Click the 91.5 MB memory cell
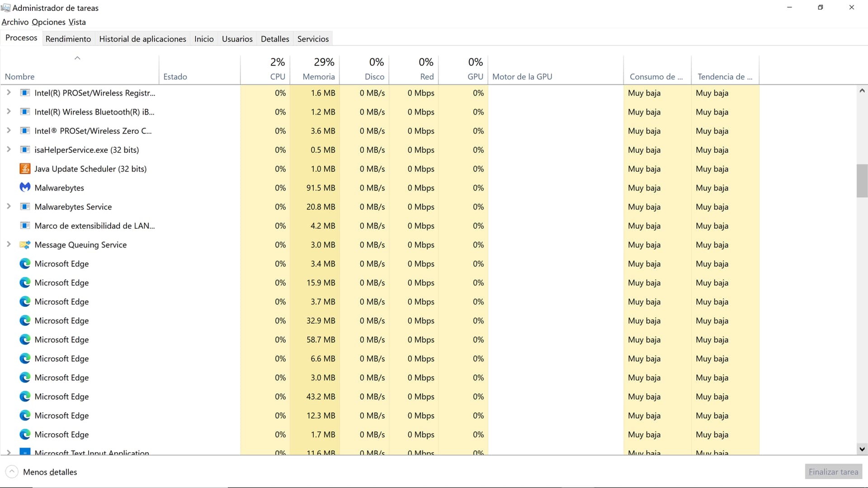This screenshot has width=868, height=488. click(x=315, y=188)
